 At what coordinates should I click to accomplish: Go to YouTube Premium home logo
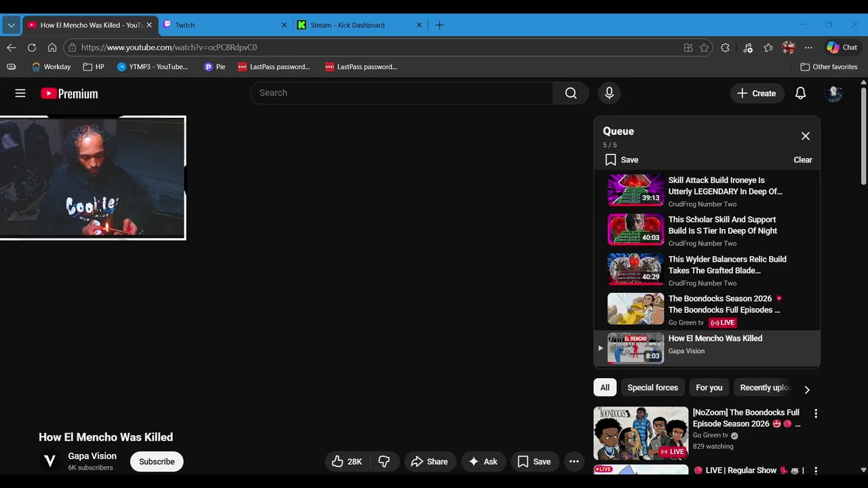[x=69, y=94]
